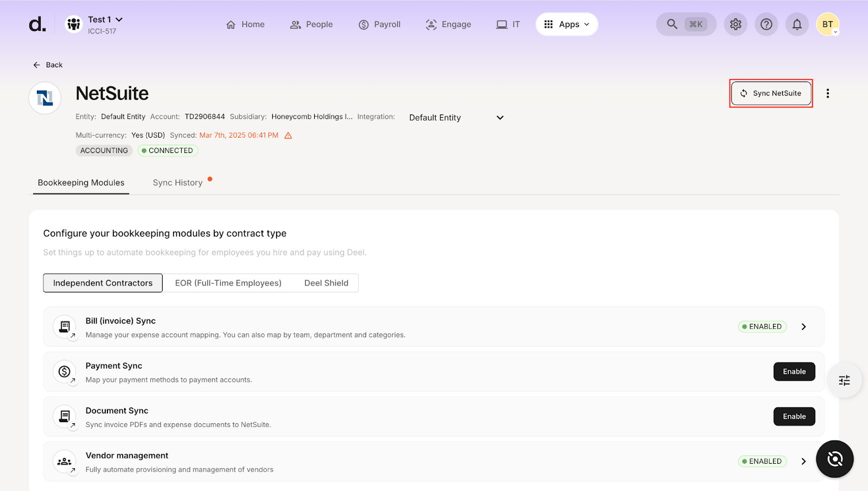Click the Vendor management ENABLED badge

click(762, 461)
